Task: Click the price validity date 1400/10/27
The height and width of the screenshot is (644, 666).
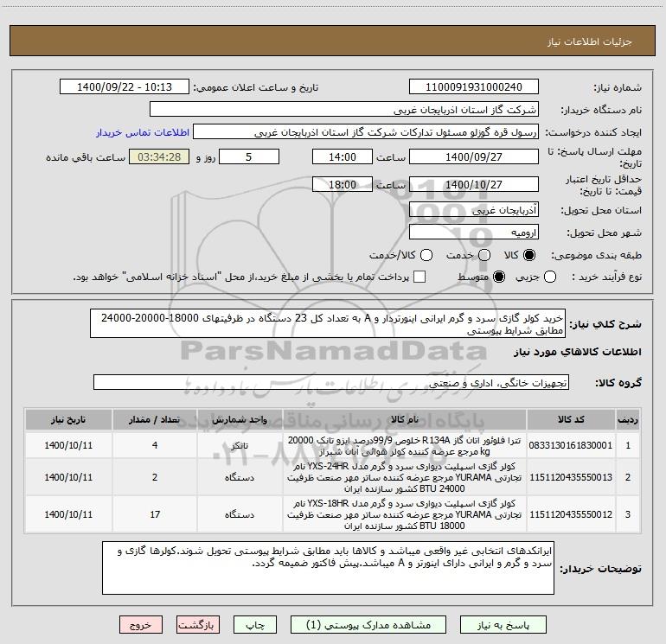Action: (x=474, y=184)
